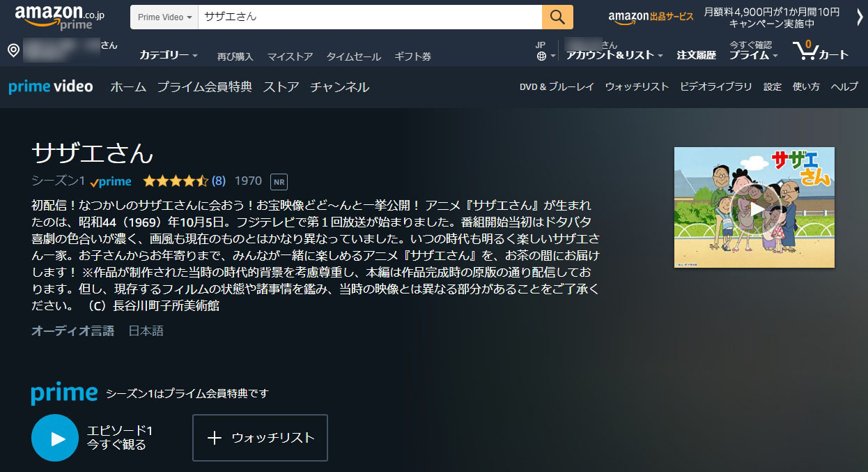Open ヘルプ link
Viewport: 868px width, 472px height.
844,87
